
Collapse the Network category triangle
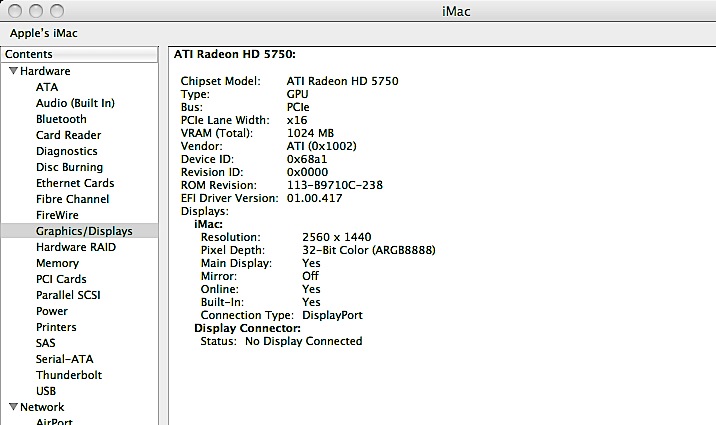pyautogui.click(x=13, y=406)
